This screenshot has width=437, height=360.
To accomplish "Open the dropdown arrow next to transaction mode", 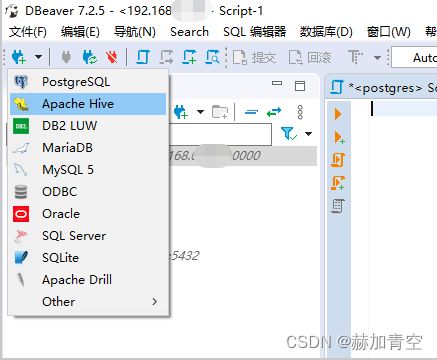I will [x=377, y=58].
